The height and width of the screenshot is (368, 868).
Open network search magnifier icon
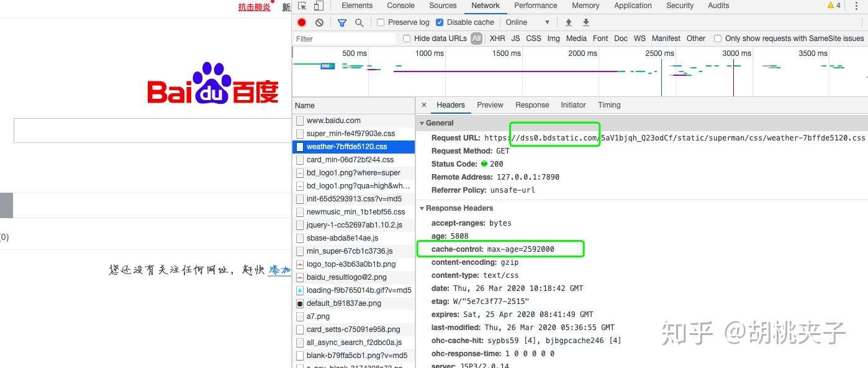(359, 22)
